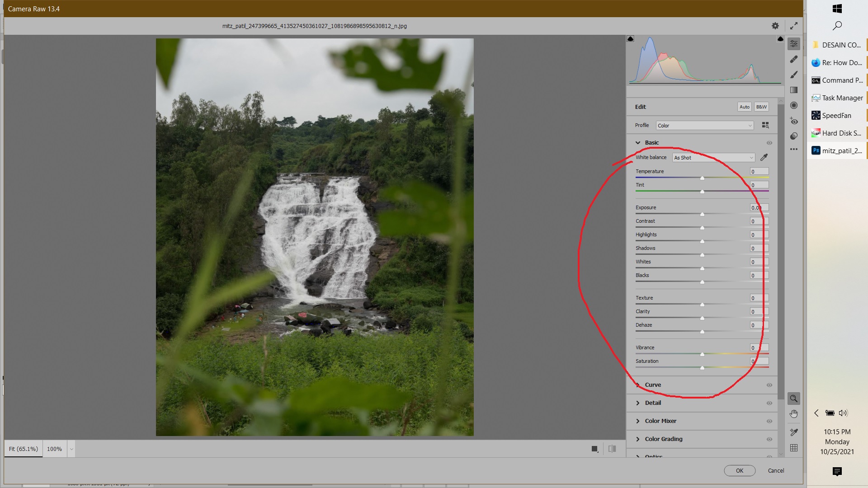868x488 pixels.
Task: Select the Edit panel icon
Action: [794, 44]
